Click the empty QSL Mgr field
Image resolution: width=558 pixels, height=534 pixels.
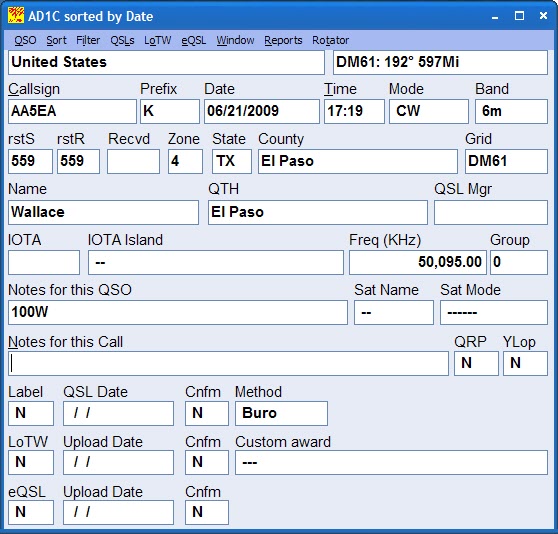[x=491, y=212]
